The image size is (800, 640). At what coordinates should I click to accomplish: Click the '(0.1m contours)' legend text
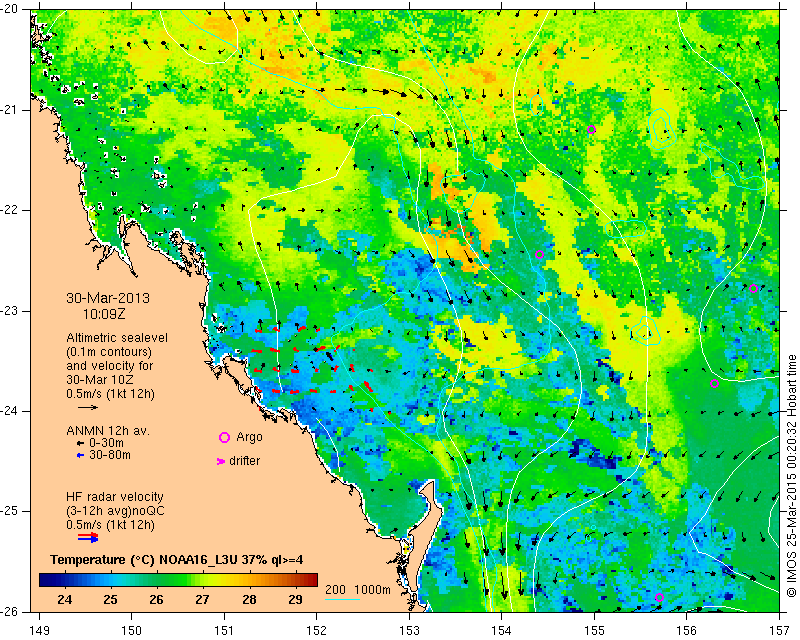109,352
